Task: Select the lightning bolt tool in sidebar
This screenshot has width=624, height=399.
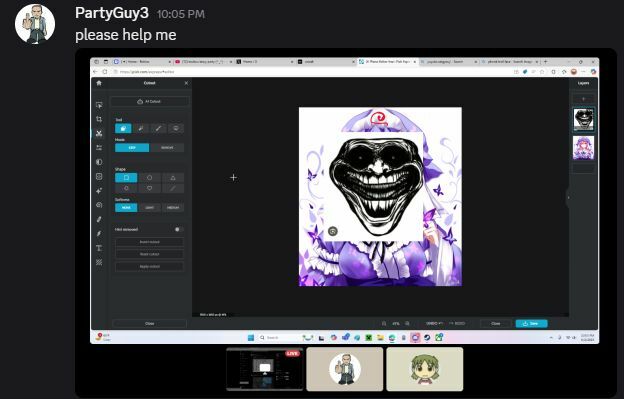Action: [99, 234]
